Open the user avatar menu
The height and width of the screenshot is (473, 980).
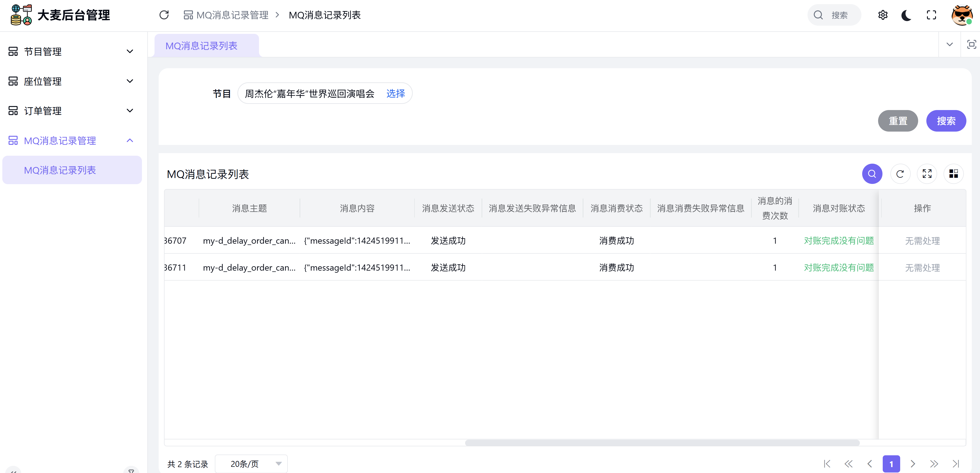click(x=961, y=15)
